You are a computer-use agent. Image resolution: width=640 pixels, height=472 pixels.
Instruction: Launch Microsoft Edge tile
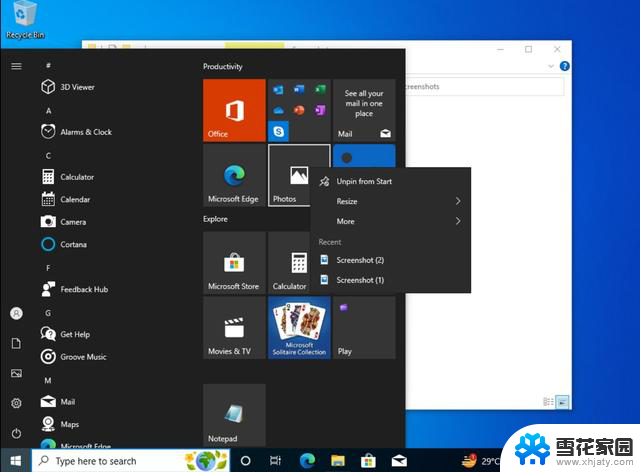[x=234, y=175]
